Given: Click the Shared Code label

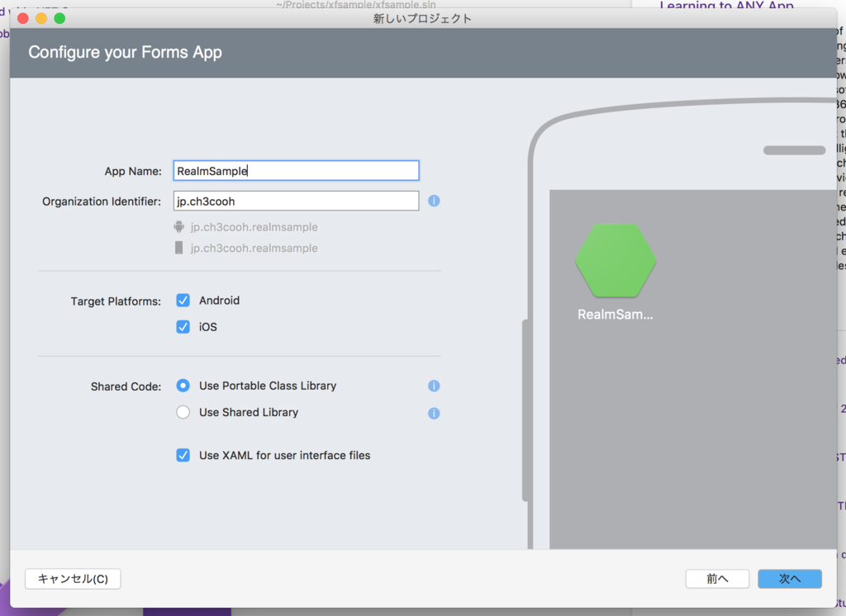Looking at the screenshot, I should pos(126,386).
